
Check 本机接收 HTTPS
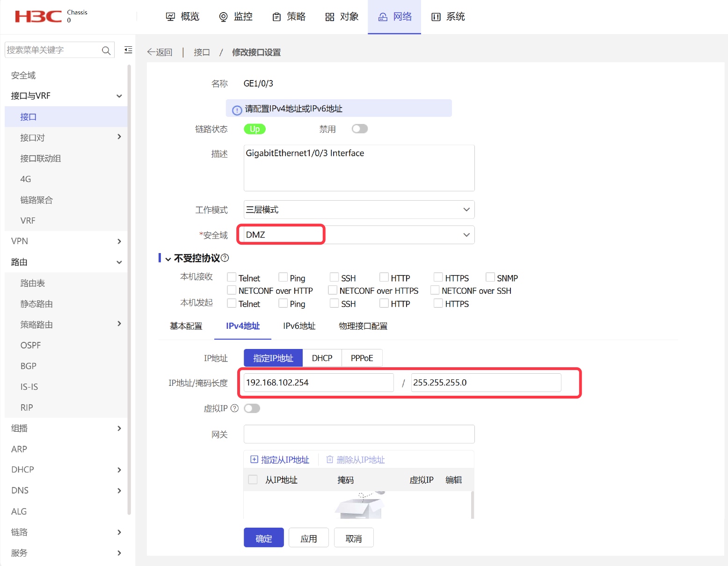(x=438, y=277)
